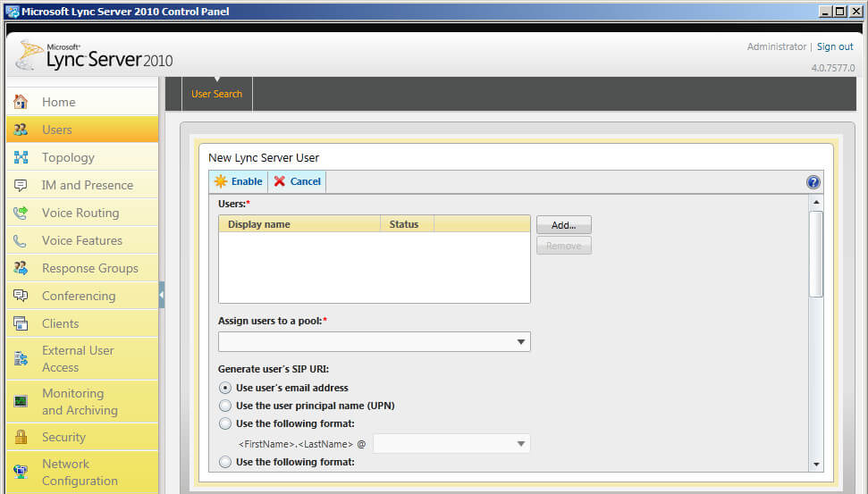Open the User Search tab
Screen dimensions: 868x494
(217, 94)
